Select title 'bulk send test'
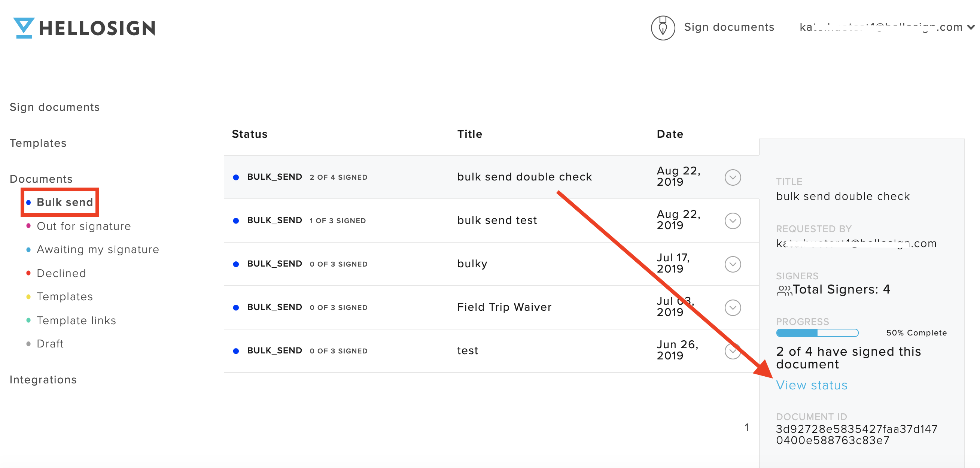The height and width of the screenshot is (468, 980). [x=497, y=220]
